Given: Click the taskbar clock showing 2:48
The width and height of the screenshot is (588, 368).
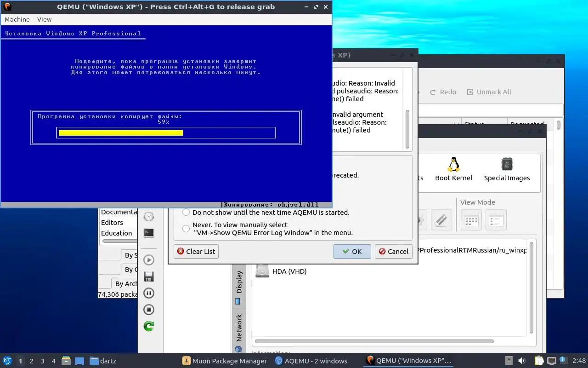Looking at the screenshot, I should [579, 361].
